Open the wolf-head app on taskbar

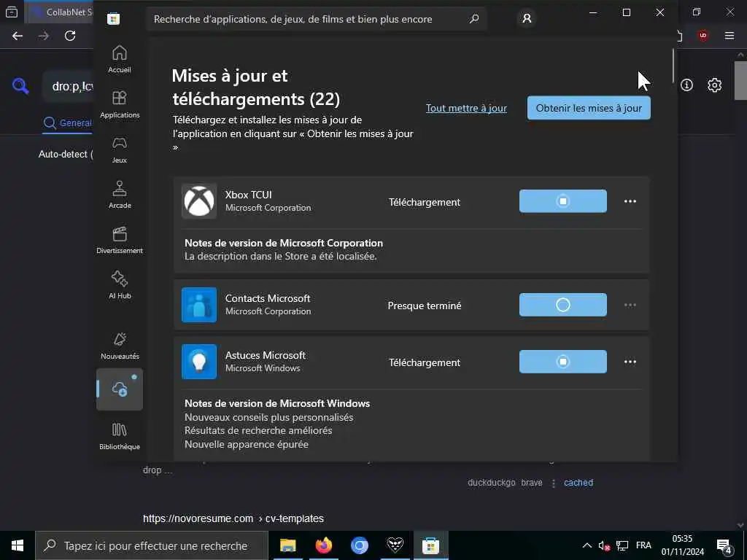point(395,545)
